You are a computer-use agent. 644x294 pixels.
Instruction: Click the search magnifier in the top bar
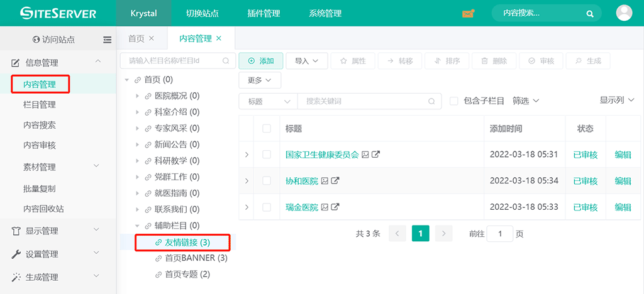(590, 13)
